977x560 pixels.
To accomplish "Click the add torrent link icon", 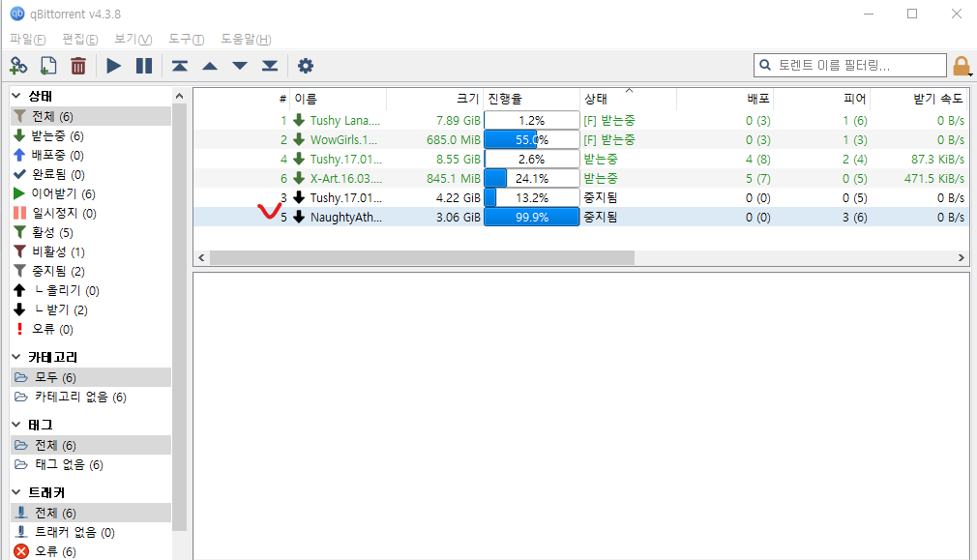I will [x=18, y=66].
